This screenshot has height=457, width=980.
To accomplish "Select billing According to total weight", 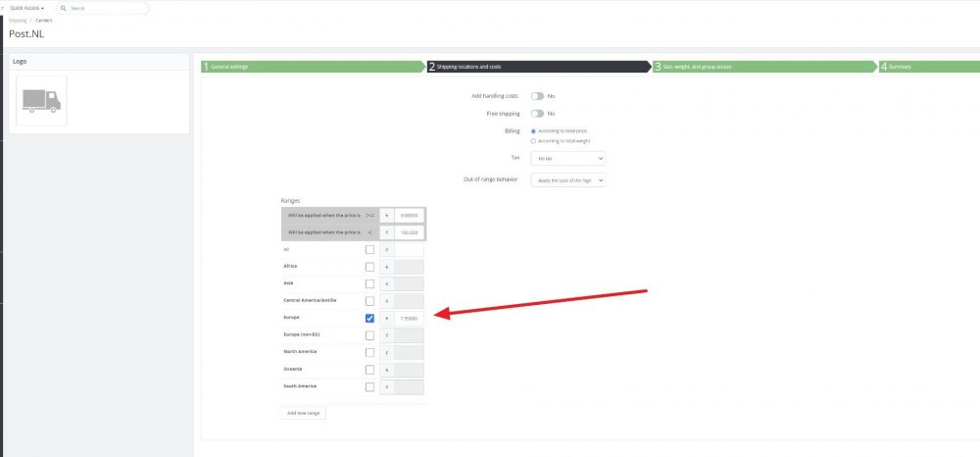I will pos(533,141).
